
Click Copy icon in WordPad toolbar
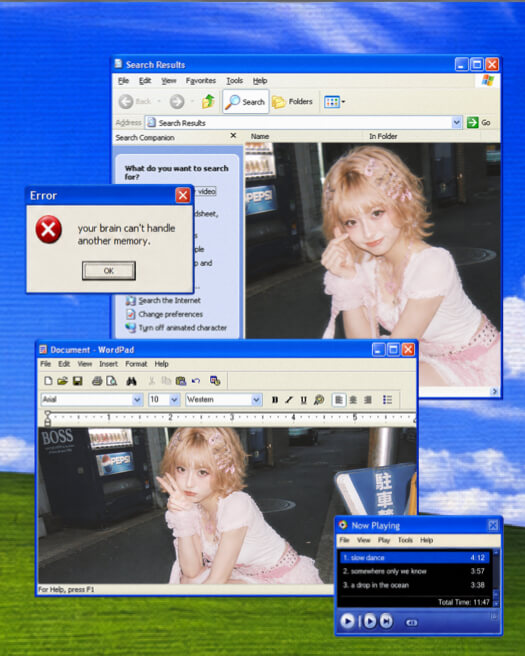pyautogui.click(x=166, y=381)
